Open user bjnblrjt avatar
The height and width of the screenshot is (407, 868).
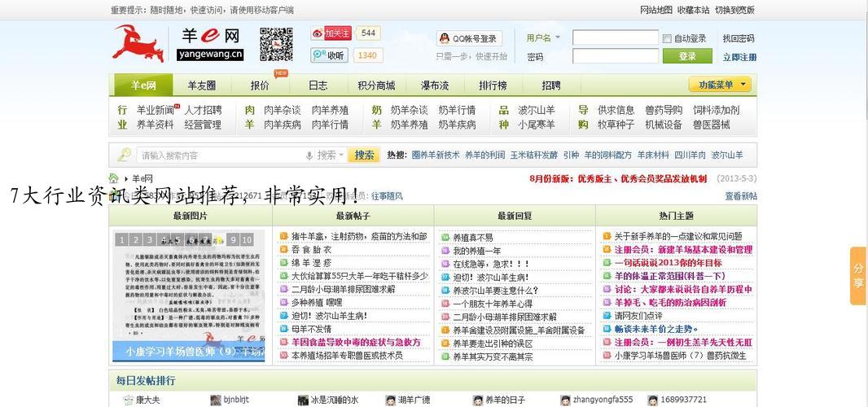[215, 400]
